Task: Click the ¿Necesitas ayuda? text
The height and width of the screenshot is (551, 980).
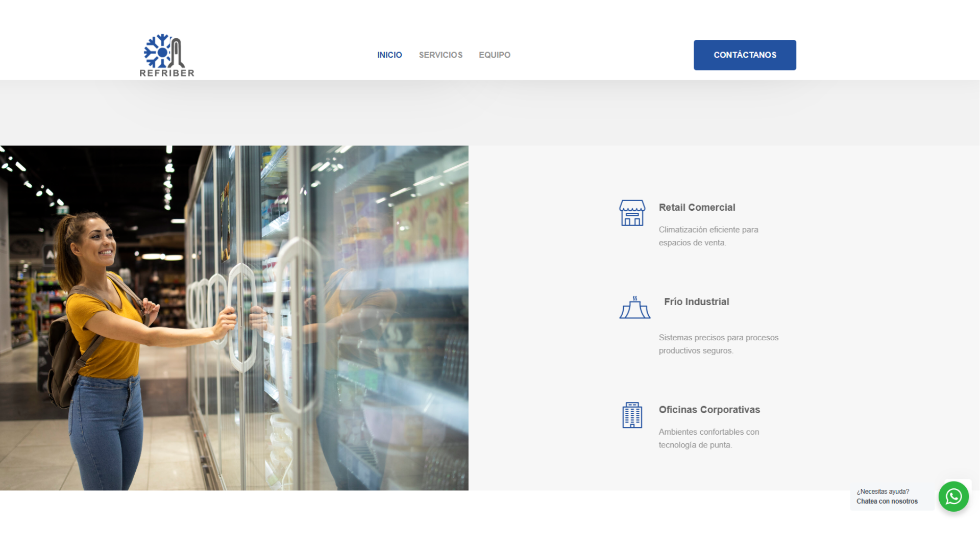Action: (883, 492)
